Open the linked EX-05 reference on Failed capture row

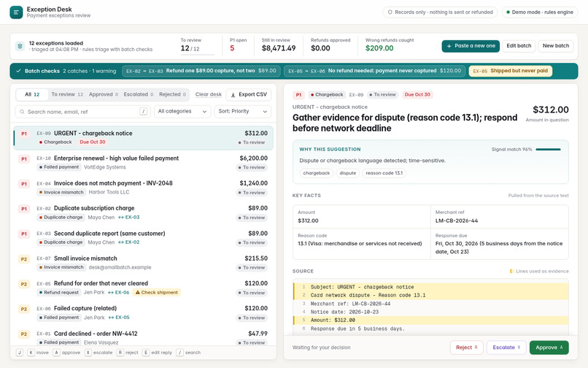pos(119,318)
